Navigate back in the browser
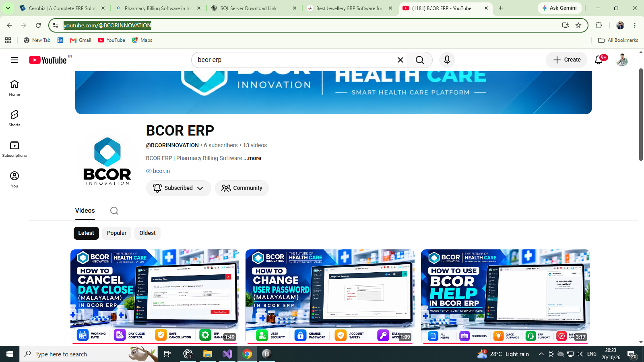Screen dimensions: 644x362 pos(9,25)
